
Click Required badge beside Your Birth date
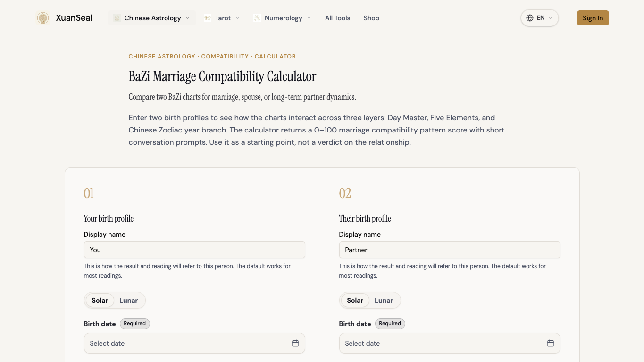tap(135, 323)
